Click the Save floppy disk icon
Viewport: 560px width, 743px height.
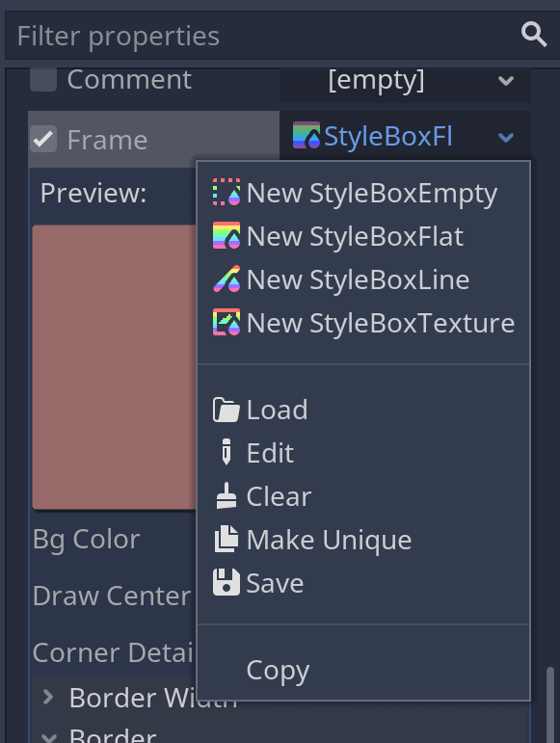coord(227,582)
